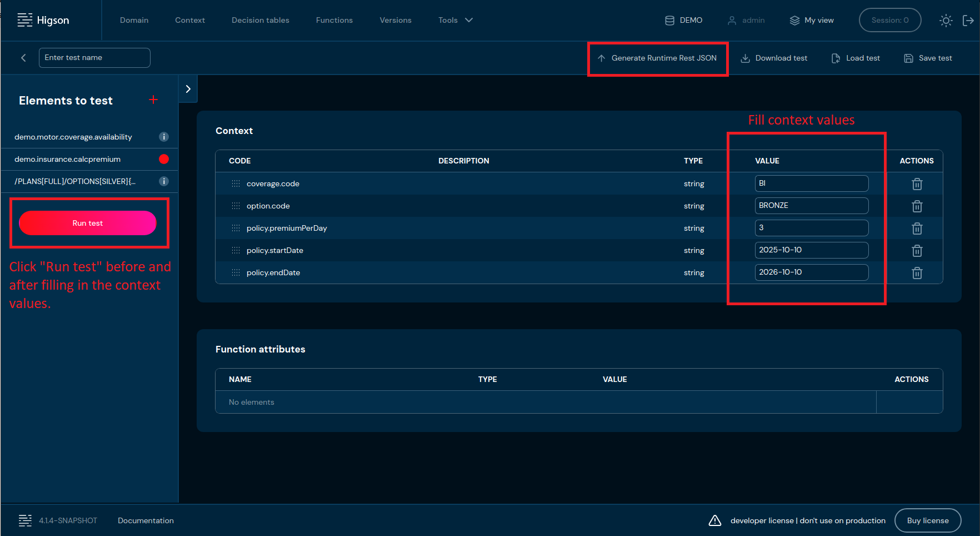This screenshot has height=536, width=980.
Task: Click the VALUE column header in Context
Action: click(767, 161)
